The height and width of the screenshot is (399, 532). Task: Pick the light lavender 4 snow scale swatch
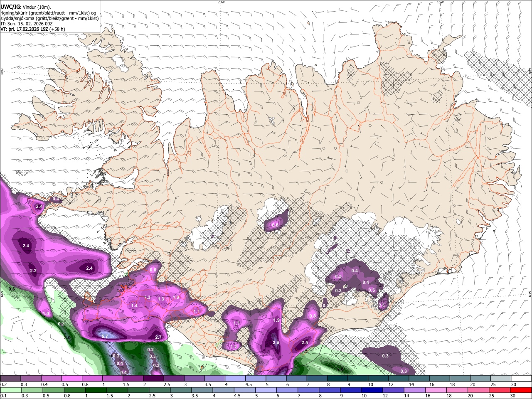pos(234,379)
